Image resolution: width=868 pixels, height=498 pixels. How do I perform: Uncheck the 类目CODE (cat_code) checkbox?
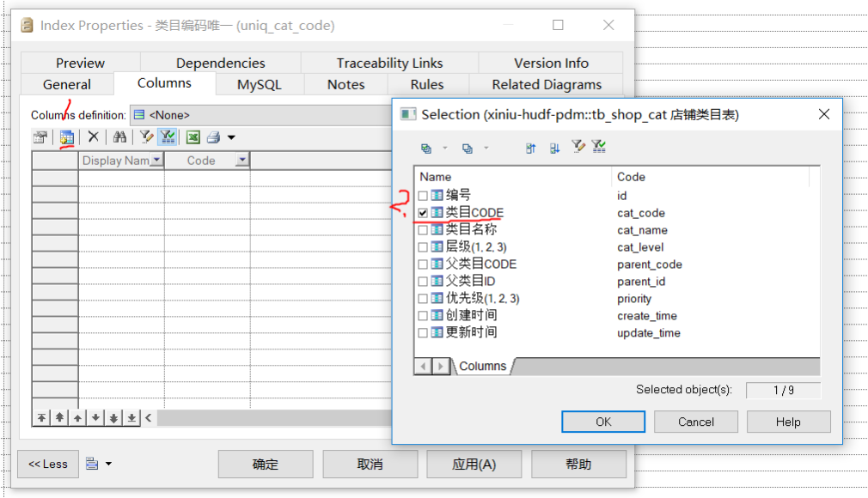click(423, 213)
